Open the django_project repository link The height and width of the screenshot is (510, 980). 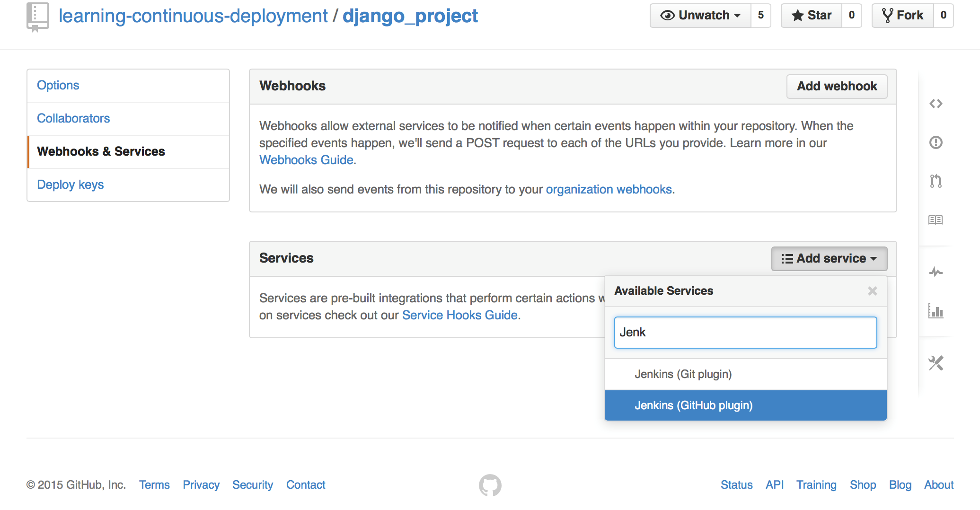pyautogui.click(x=410, y=16)
